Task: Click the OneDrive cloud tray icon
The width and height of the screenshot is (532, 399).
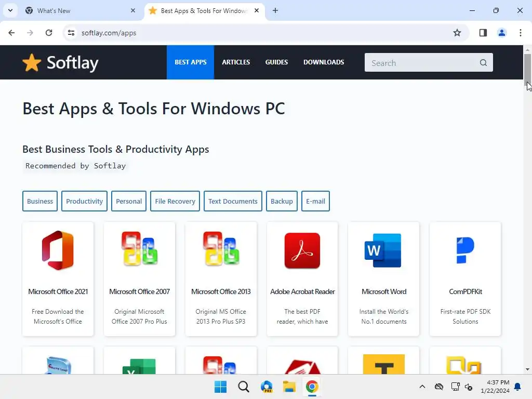Action: [x=439, y=387]
